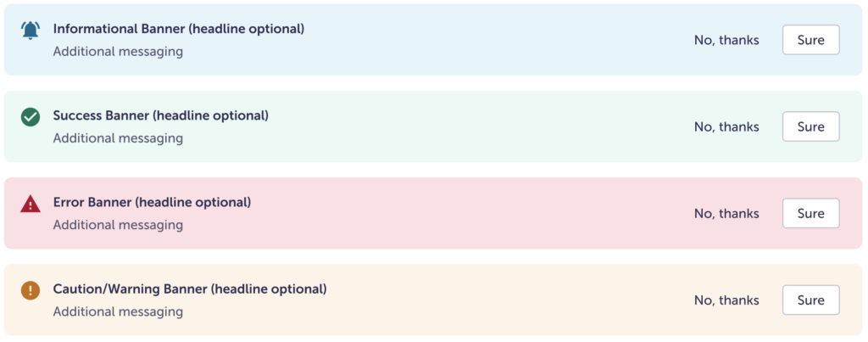
Task: Click Additional messaging under the Error headline
Action: pos(118,225)
